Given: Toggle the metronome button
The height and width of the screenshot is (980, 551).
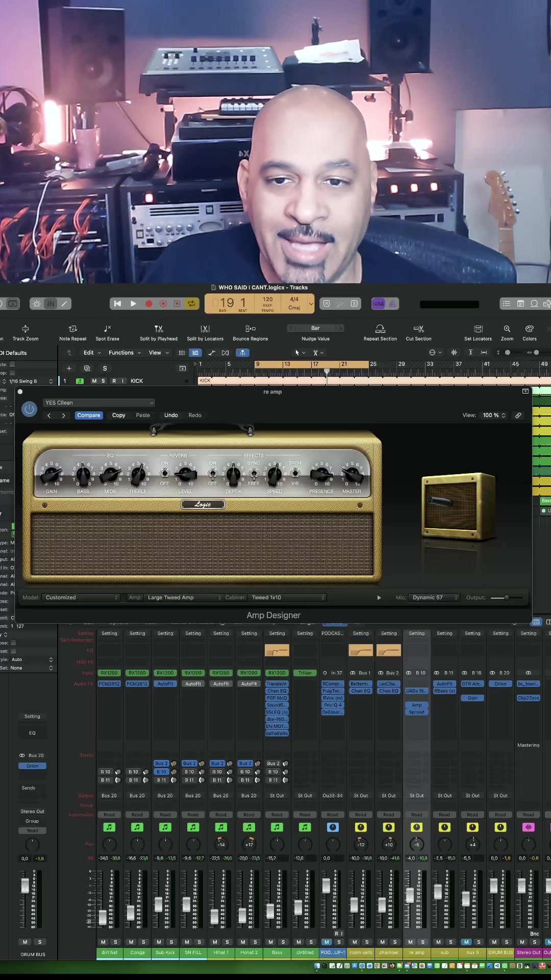Looking at the screenshot, I should click(392, 304).
